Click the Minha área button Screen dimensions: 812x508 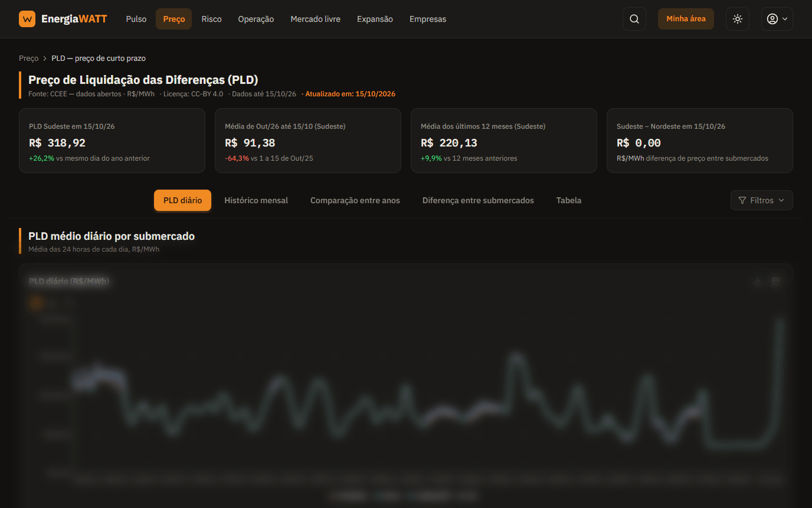(x=686, y=19)
